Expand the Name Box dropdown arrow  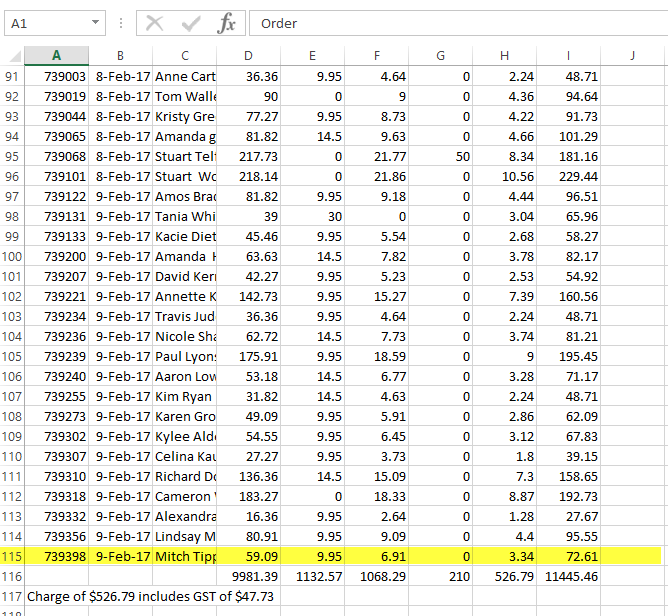(x=95, y=22)
